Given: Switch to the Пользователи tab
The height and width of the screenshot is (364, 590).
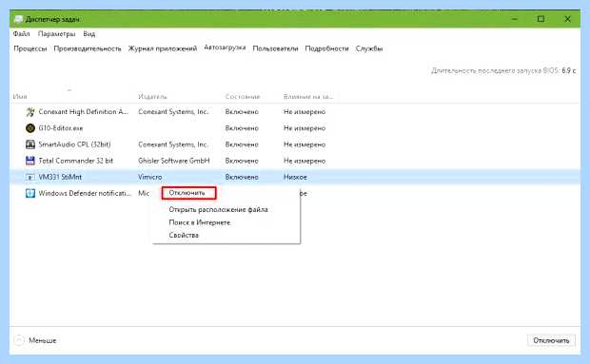Looking at the screenshot, I should 275,48.
